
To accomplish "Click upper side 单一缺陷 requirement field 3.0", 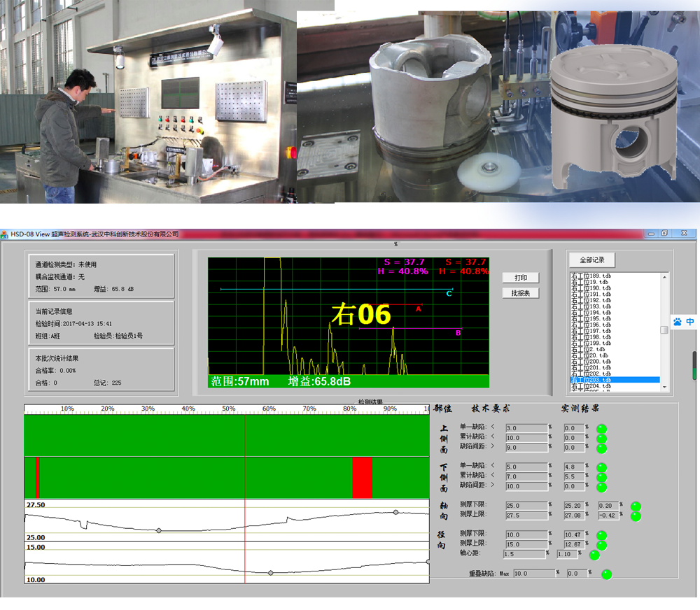I will [x=526, y=428].
